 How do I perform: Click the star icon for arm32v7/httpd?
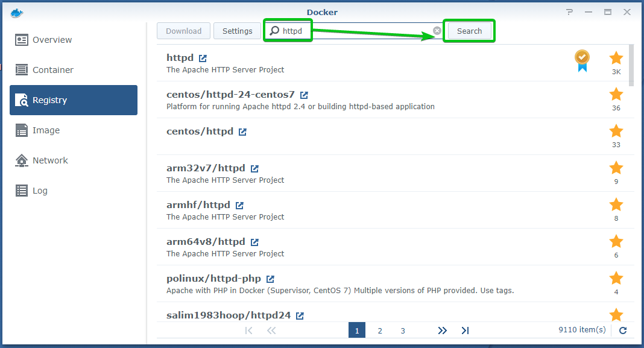click(616, 168)
